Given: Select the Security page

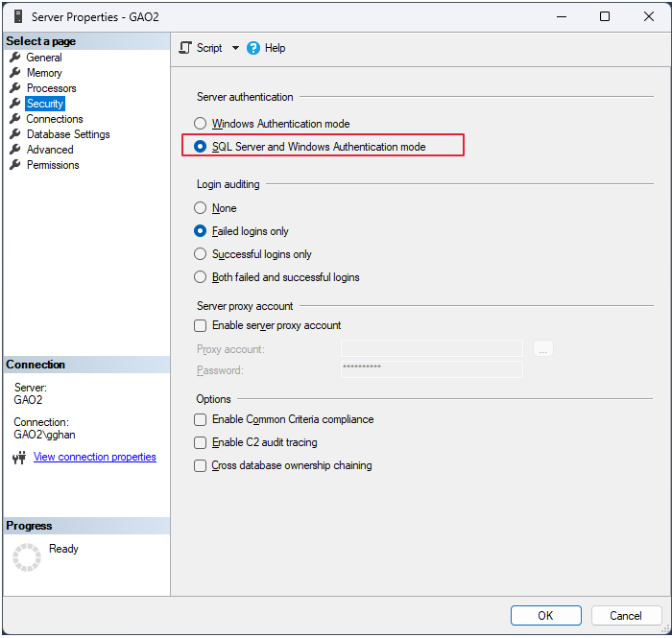Looking at the screenshot, I should (45, 104).
